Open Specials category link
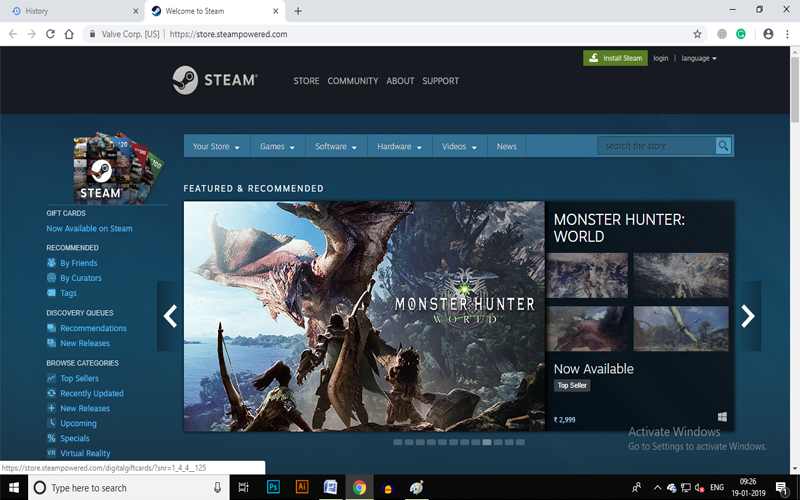800x500 pixels. click(74, 438)
